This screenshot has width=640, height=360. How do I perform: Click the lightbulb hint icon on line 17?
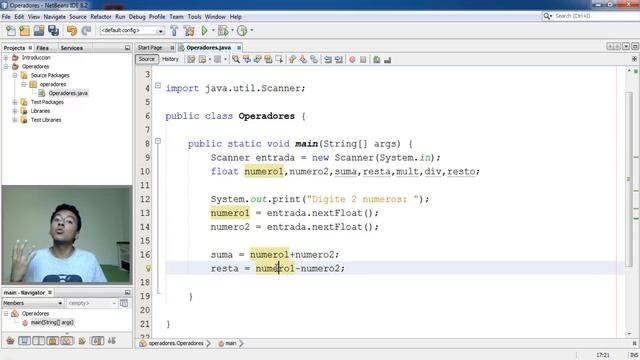click(148, 268)
